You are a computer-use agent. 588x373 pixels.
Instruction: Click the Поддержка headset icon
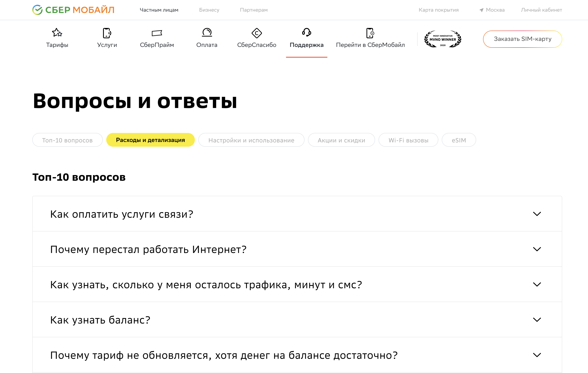(306, 33)
